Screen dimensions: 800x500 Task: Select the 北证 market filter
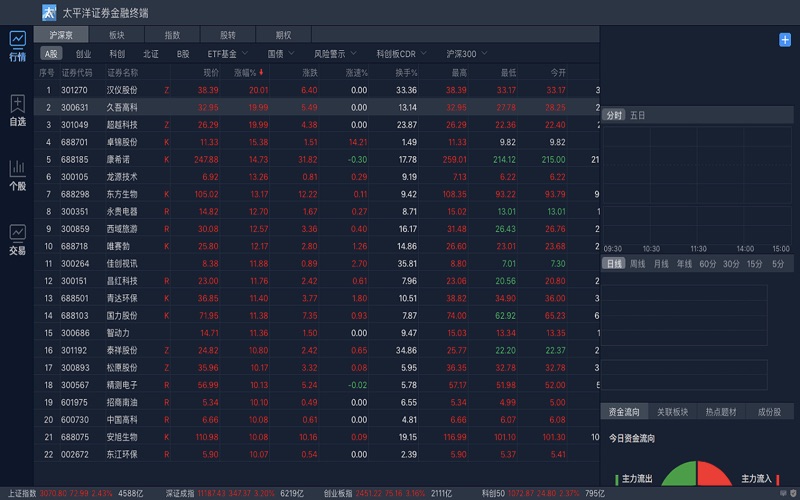tap(150, 53)
